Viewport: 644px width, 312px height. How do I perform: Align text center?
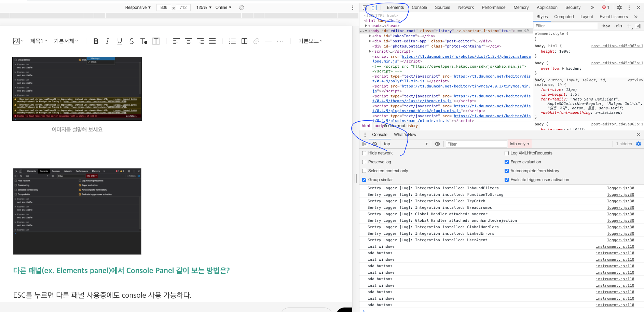(x=188, y=41)
